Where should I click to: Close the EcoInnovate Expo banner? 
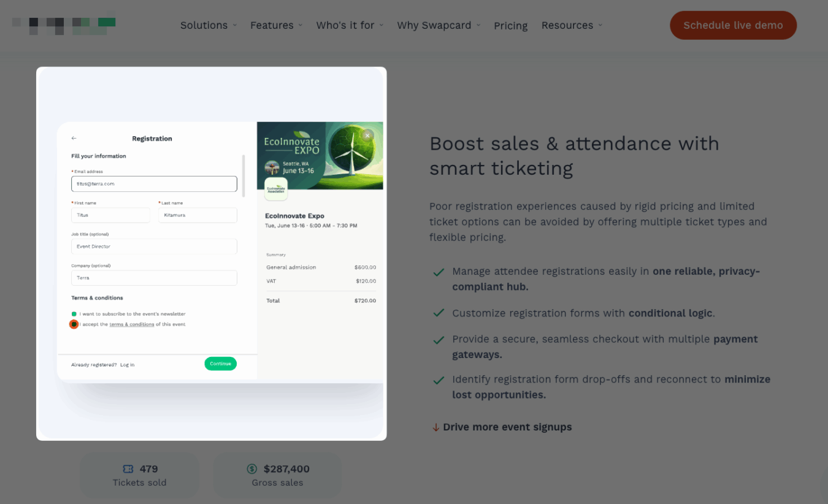click(x=367, y=135)
